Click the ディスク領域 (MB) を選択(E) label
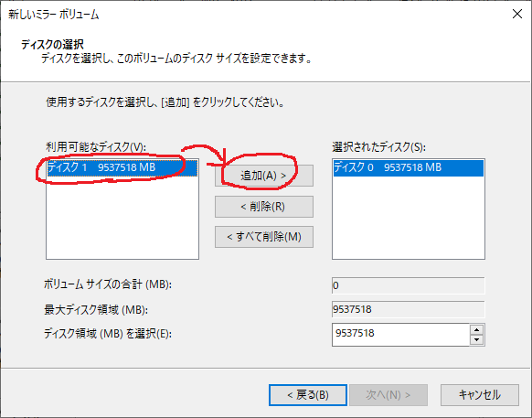This screenshot has width=532, height=418. pos(108,334)
